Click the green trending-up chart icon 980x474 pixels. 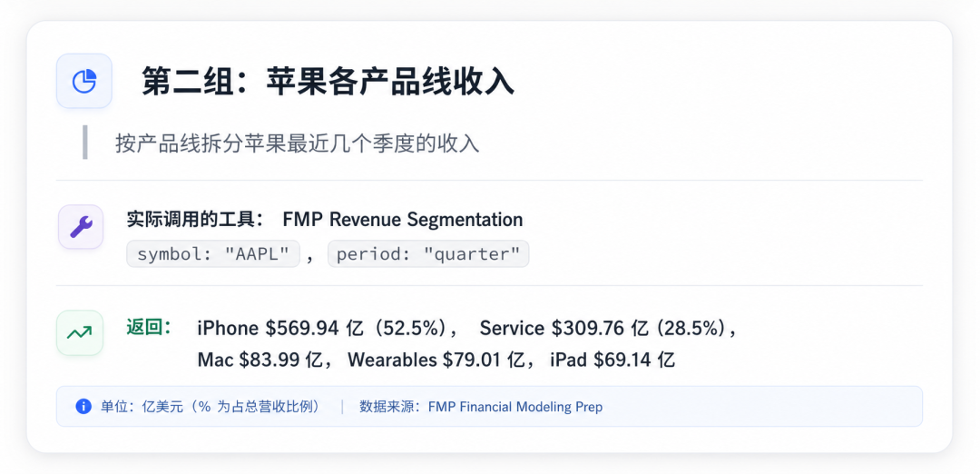[80, 332]
